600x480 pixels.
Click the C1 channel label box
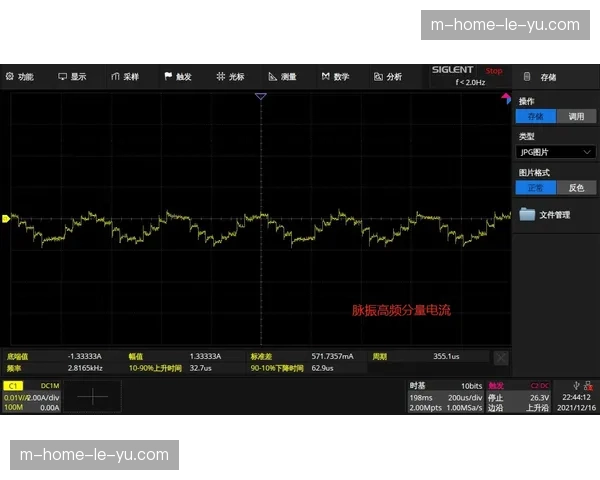click(13, 385)
